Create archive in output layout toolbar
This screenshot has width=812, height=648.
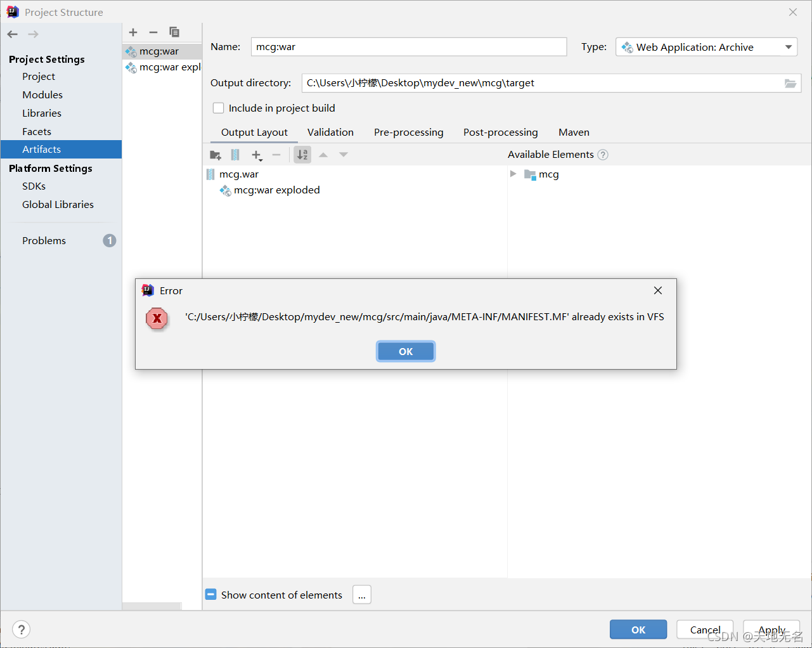pos(235,155)
